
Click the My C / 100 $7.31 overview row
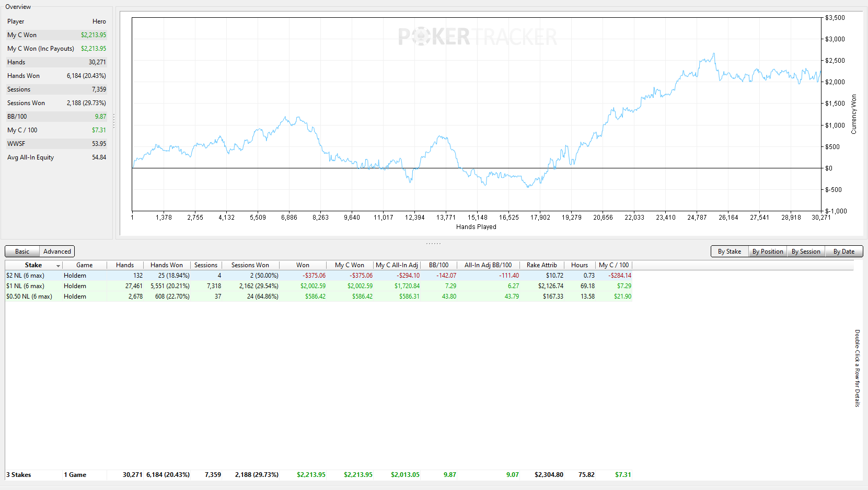click(x=56, y=130)
